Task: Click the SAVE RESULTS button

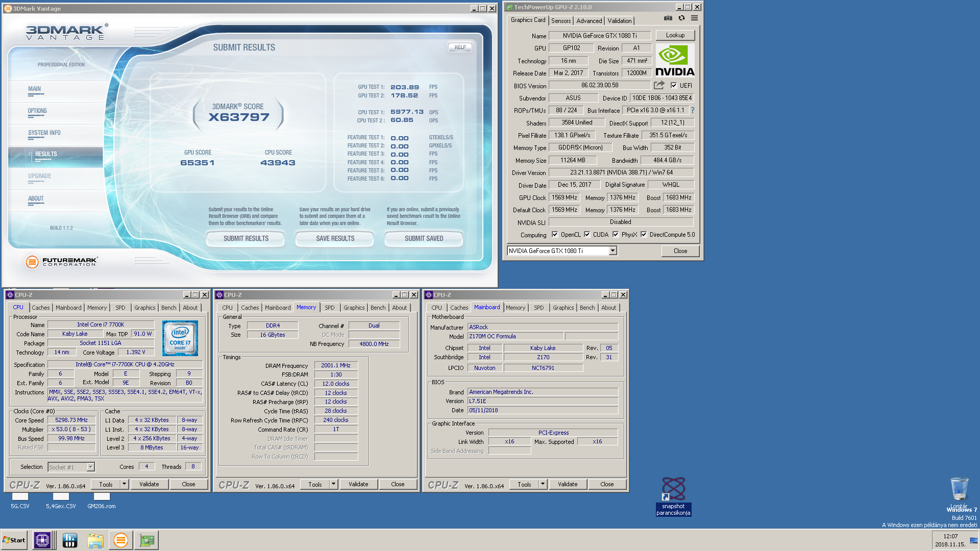Action: pyautogui.click(x=335, y=238)
